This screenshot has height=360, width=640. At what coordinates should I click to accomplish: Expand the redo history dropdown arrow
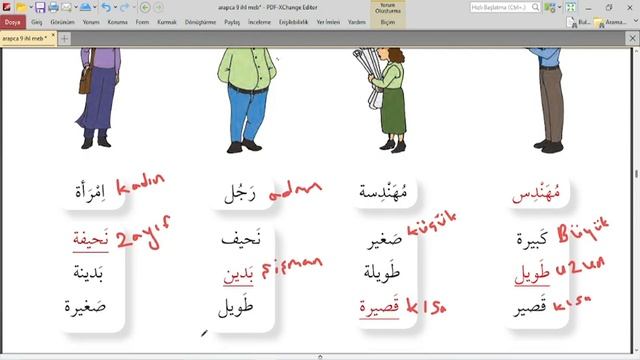(133, 7)
